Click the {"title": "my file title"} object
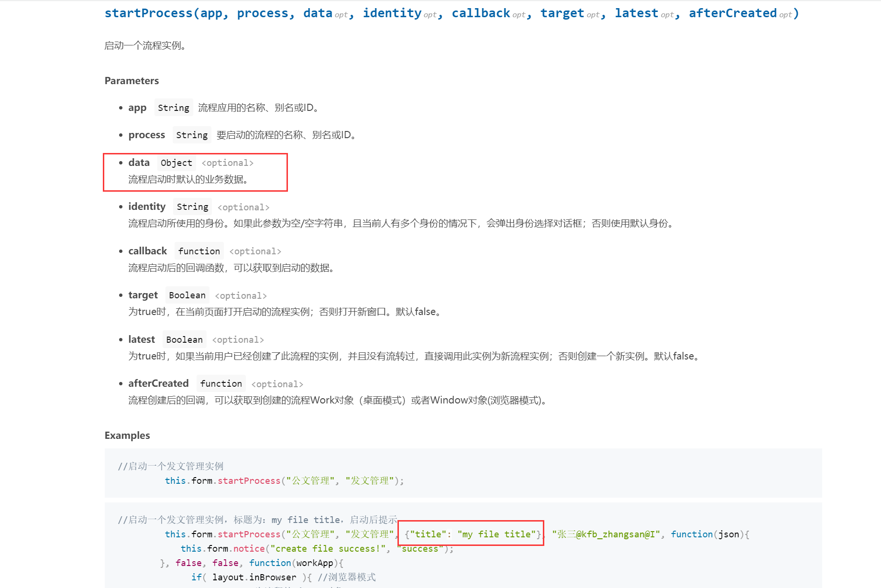Viewport: 881px width, 588px height. 473,534
